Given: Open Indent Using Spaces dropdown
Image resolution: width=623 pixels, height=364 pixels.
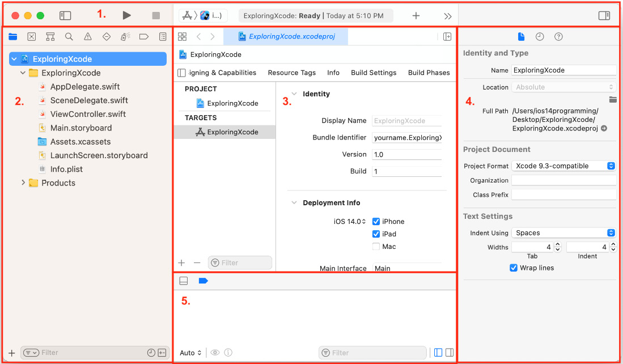Looking at the screenshot, I should point(564,233).
